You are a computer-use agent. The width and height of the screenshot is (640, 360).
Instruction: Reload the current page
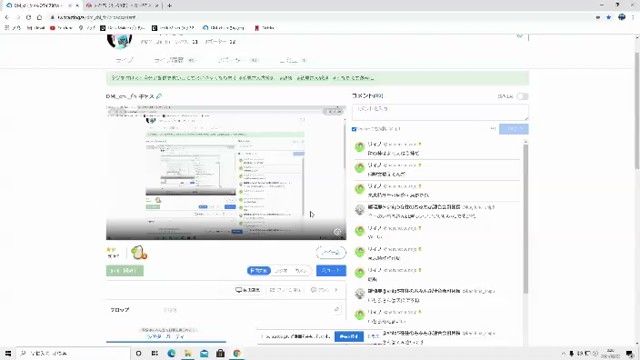(x=28, y=17)
